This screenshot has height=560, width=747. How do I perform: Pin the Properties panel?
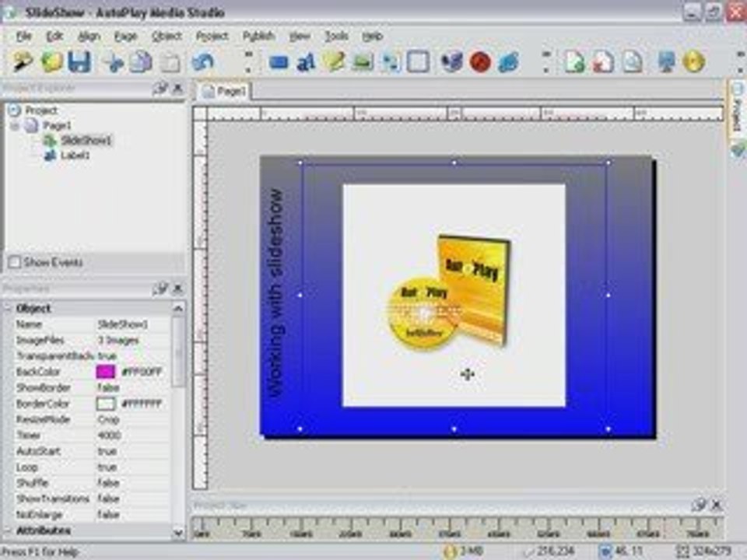click(x=160, y=289)
